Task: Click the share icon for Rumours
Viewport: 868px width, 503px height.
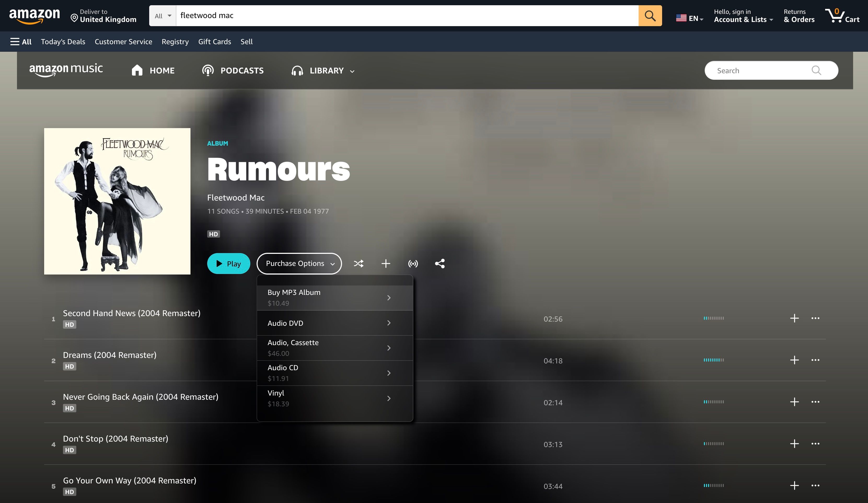Action: (440, 264)
